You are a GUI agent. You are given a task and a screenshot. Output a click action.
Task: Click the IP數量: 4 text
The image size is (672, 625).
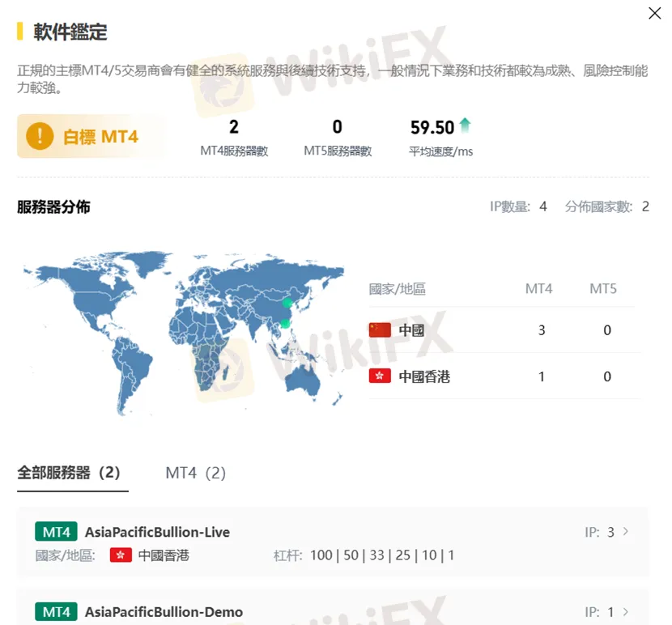[x=518, y=206]
